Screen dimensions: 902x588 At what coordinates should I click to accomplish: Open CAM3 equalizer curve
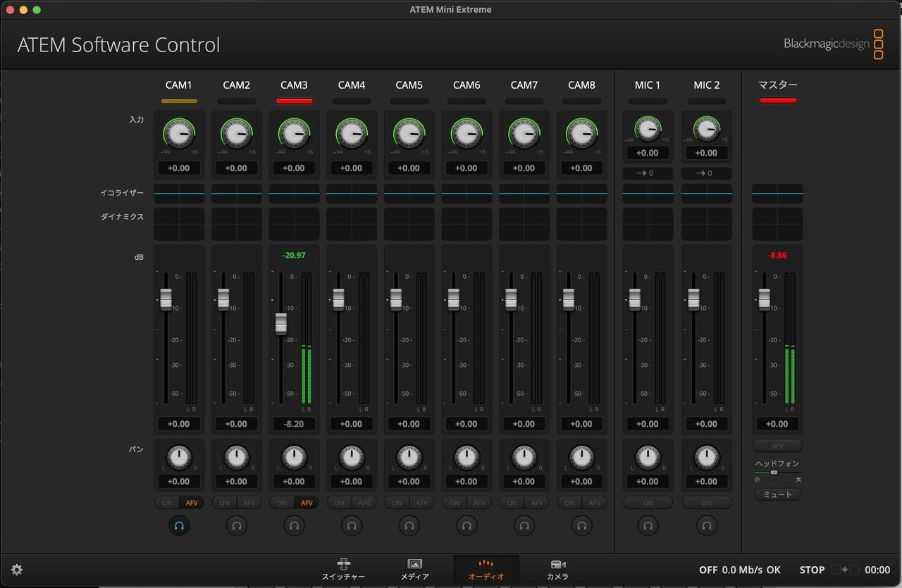coord(294,194)
